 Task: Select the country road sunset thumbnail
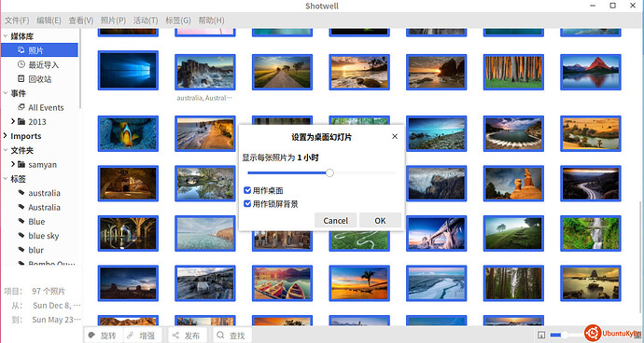point(282,72)
